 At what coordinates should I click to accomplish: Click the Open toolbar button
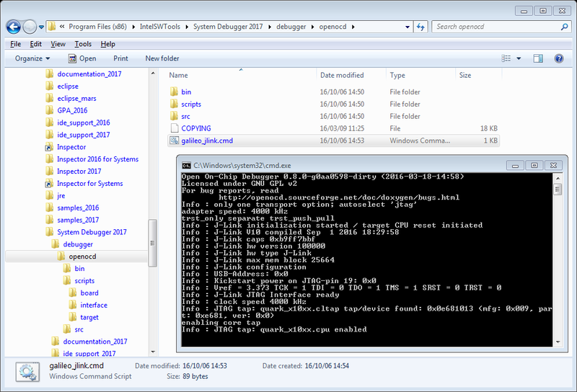[x=82, y=58]
